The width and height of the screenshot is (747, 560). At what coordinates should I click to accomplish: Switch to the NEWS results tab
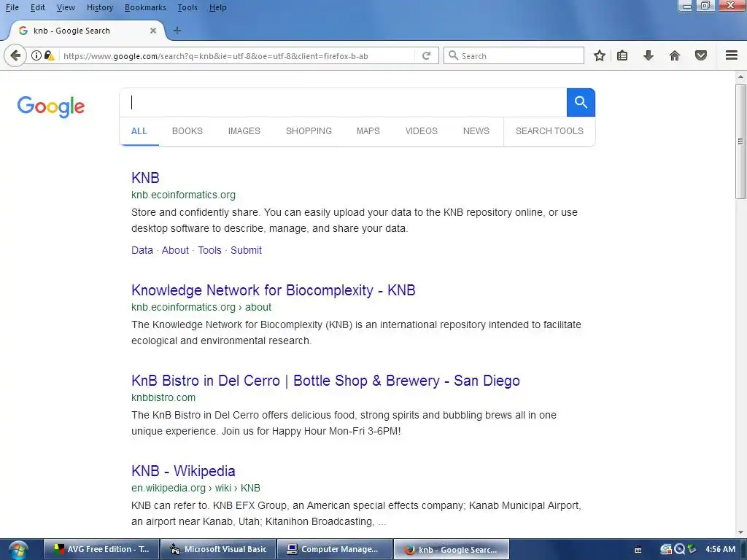click(x=476, y=131)
